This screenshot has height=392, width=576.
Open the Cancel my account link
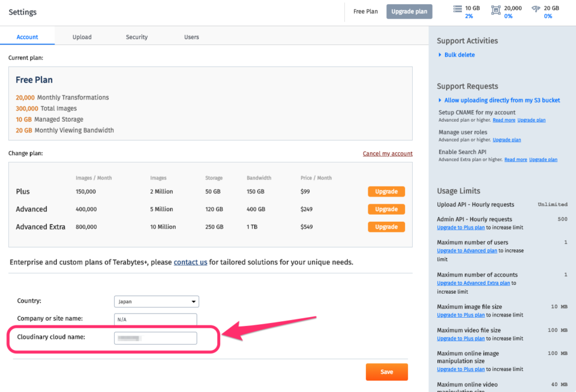click(x=388, y=153)
